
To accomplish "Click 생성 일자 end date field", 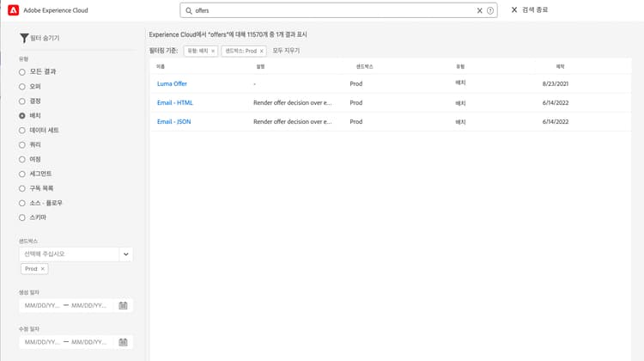I will 89,305.
